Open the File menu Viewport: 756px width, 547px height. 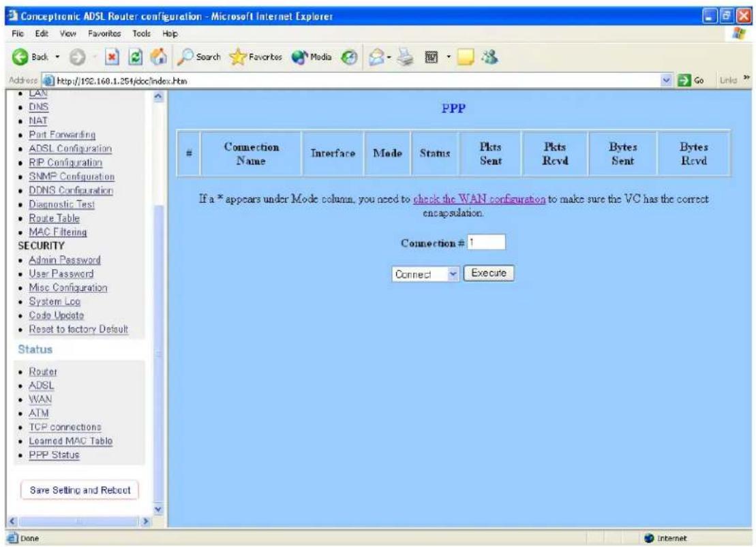[18, 33]
